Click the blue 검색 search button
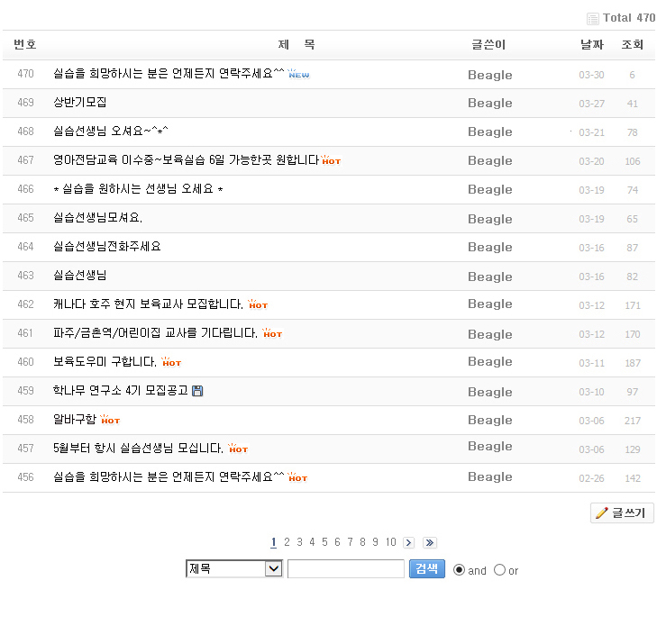Screen dimensions: 666x644 click(x=427, y=569)
